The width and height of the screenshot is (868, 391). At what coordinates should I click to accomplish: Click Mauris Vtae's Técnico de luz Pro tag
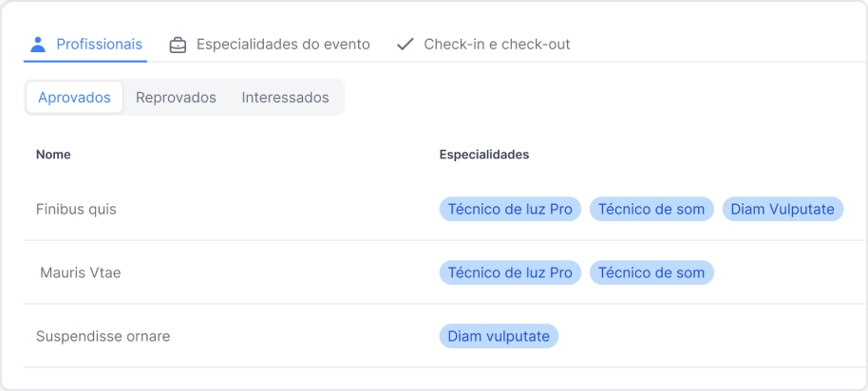(x=510, y=272)
